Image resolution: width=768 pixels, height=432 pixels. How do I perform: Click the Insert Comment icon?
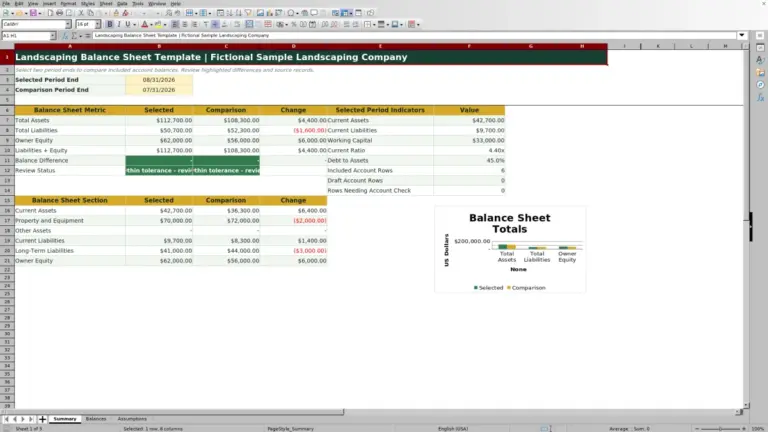tap(314, 13)
